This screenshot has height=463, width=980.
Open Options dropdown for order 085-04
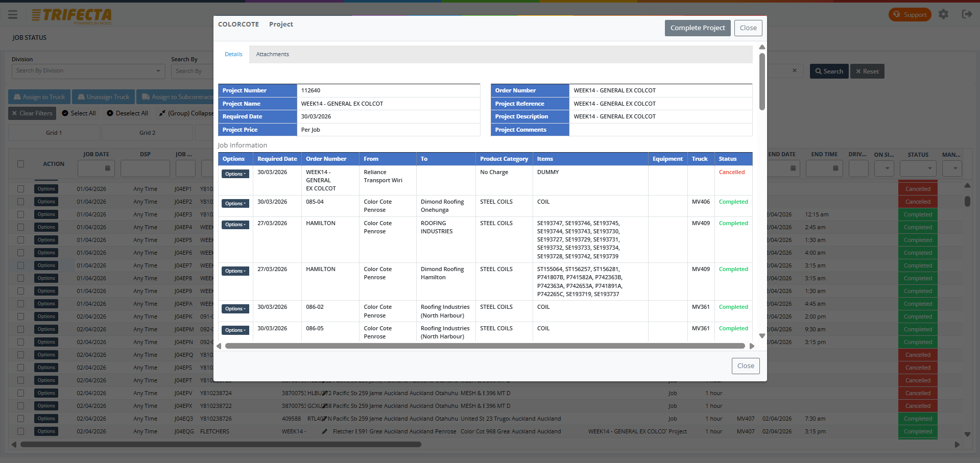pos(235,204)
